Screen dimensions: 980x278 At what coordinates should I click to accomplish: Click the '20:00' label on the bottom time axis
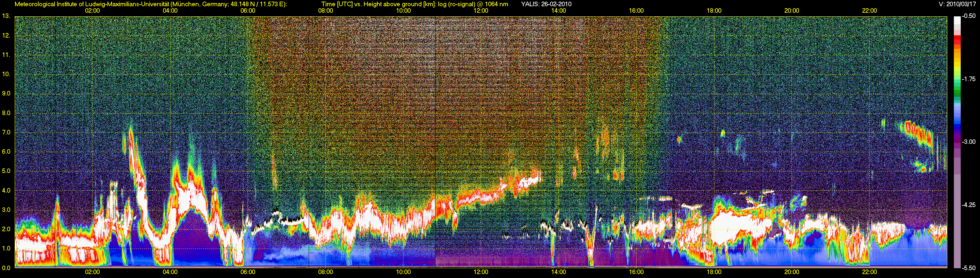792,272
